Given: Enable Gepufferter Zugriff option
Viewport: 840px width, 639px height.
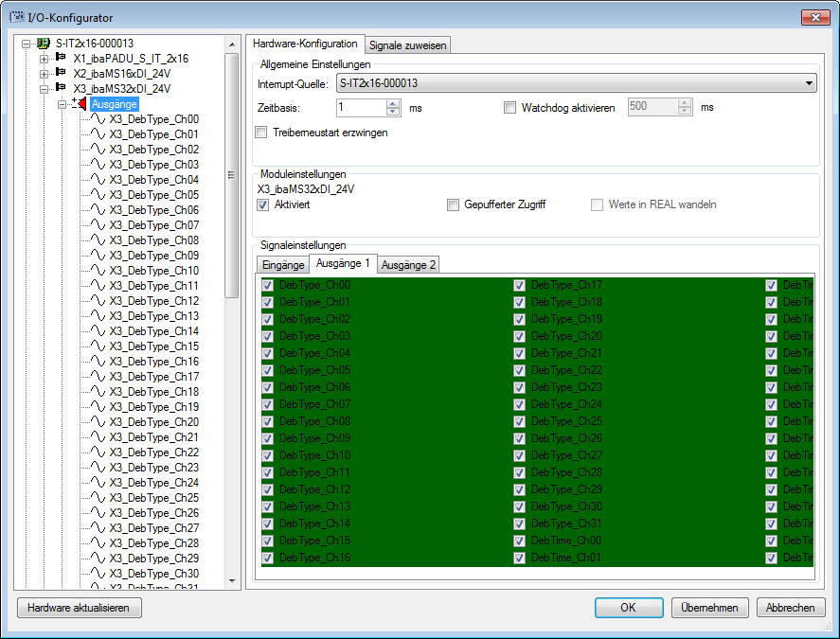Looking at the screenshot, I should point(454,204).
